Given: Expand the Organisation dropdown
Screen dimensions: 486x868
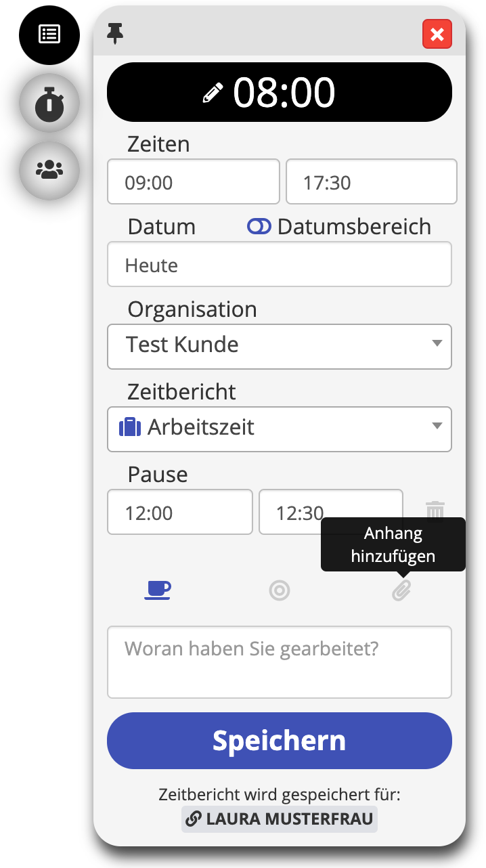Looking at the screenshot, I should coord(279,347).
